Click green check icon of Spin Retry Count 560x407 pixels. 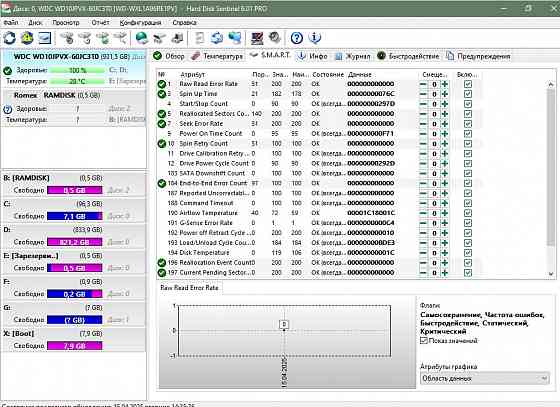tap(162, 144)
